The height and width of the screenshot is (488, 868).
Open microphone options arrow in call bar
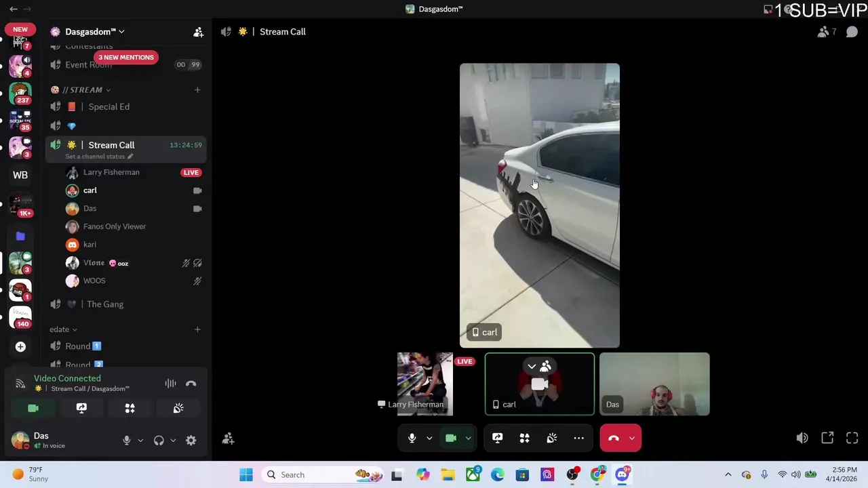tap(429, 438)
